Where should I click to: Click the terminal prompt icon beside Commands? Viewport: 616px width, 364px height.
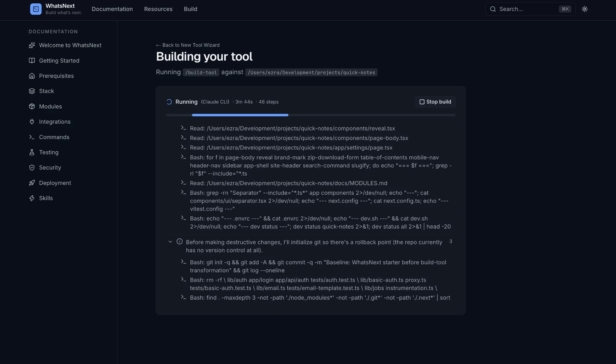32,137
